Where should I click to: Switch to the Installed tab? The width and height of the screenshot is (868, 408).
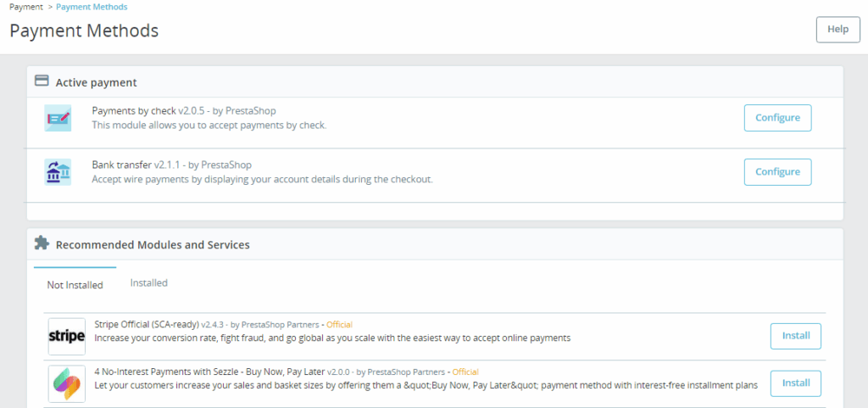tap(148, 283)
